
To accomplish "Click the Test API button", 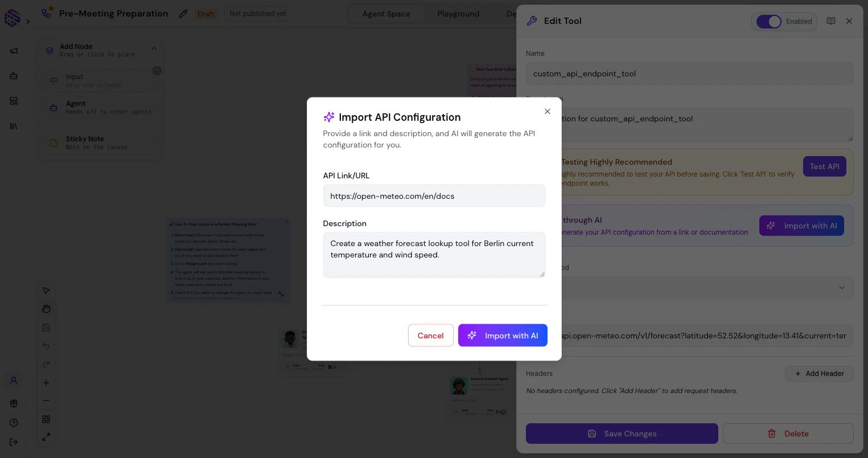I will [x=824, y=166].
